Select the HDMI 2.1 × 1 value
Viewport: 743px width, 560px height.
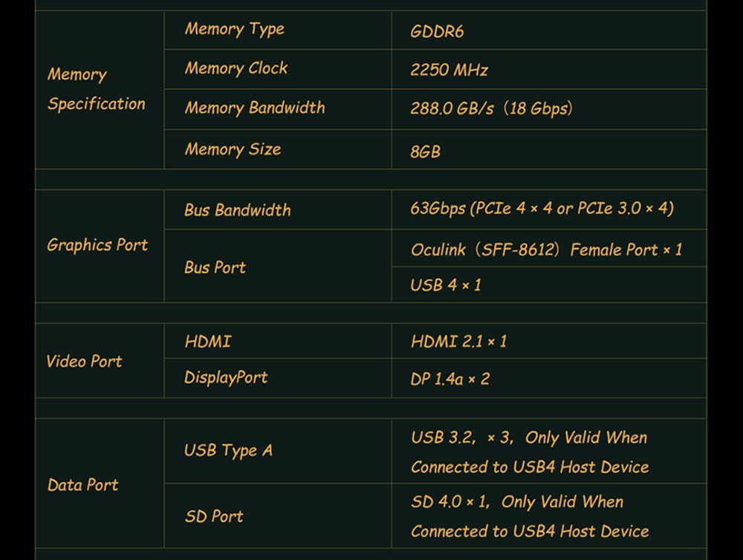[x=458, y=342]
